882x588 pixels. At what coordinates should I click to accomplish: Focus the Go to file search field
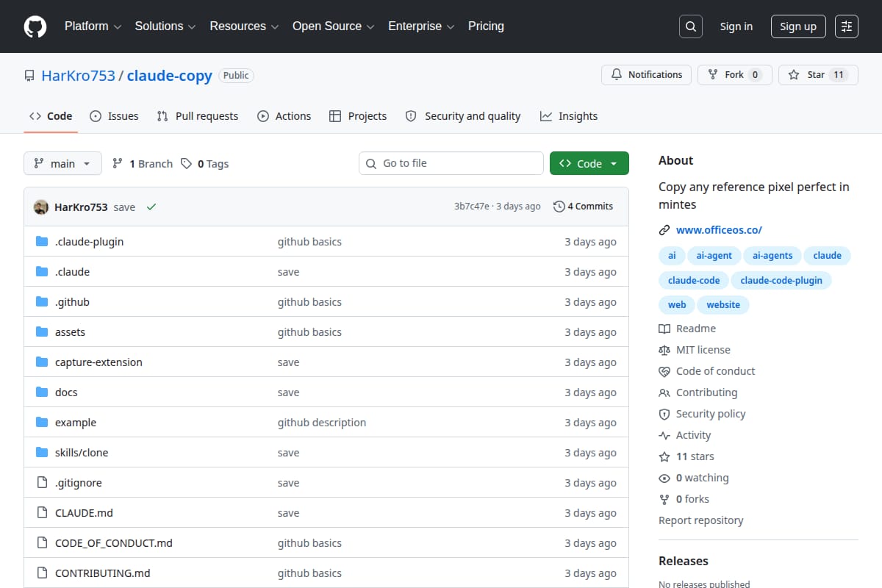[451, 163]
